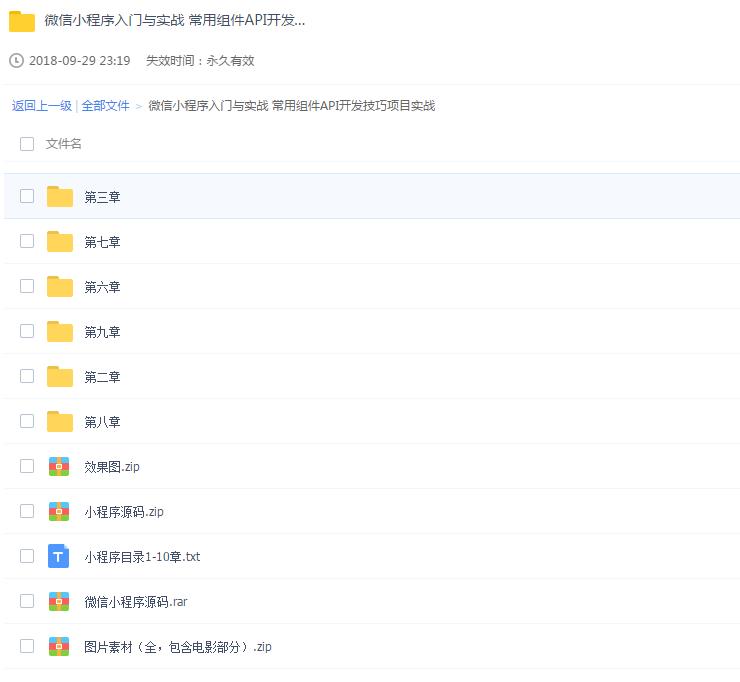
Task: Open the 第七章 folder icon
Action: point(60,241)
